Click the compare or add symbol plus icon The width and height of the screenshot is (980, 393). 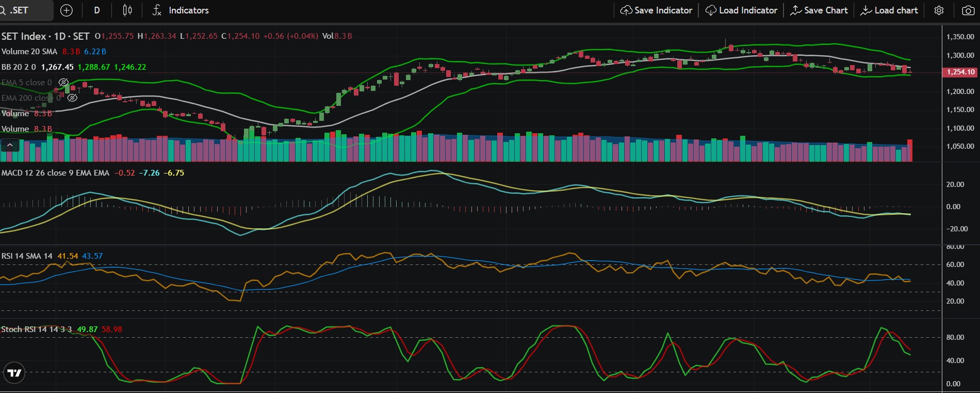[x=67, y=10]
